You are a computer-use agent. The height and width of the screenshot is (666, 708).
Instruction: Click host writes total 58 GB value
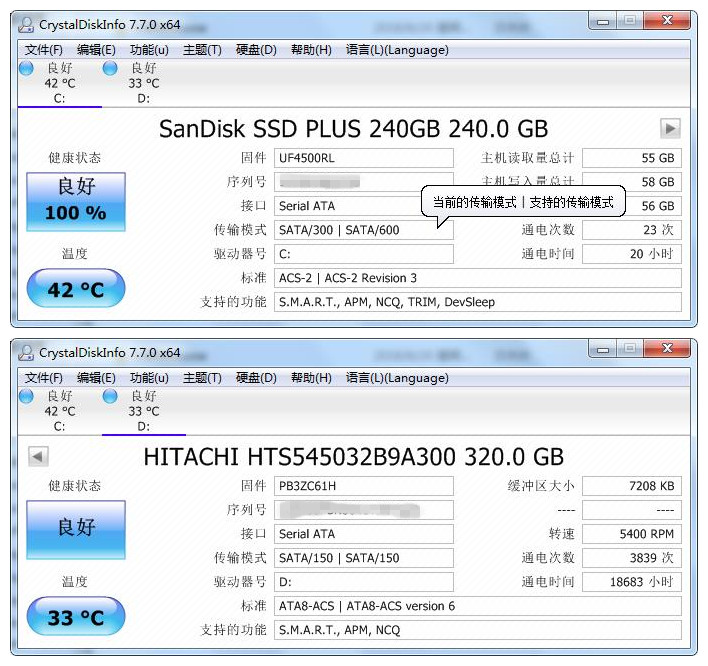[632, 182]
